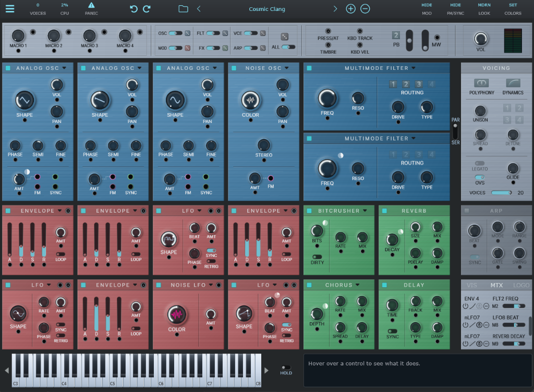Image resolution: width=534 pixels, height=392 pixels.
Task: Toggle the ALL switch
Action: pyautogui.click(x=288, y=47)
